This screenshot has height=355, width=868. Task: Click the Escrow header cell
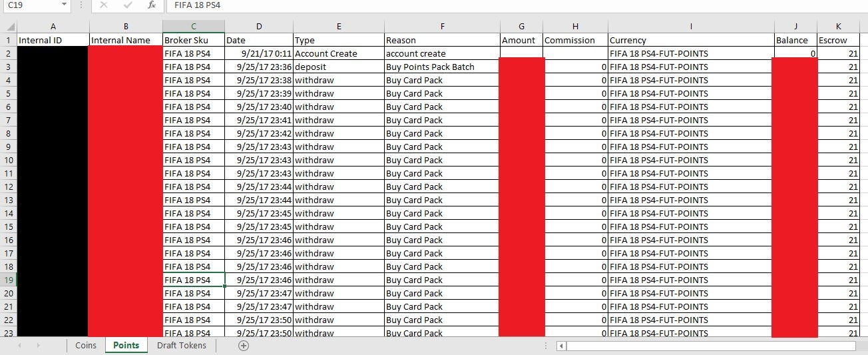point(839,40)
